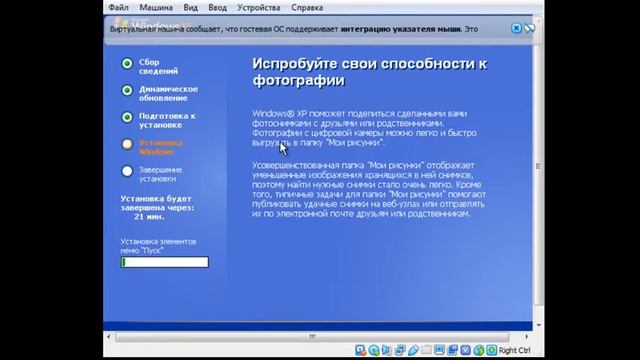
Task: Click the mouse integration status icon
Action: point(479,350)
